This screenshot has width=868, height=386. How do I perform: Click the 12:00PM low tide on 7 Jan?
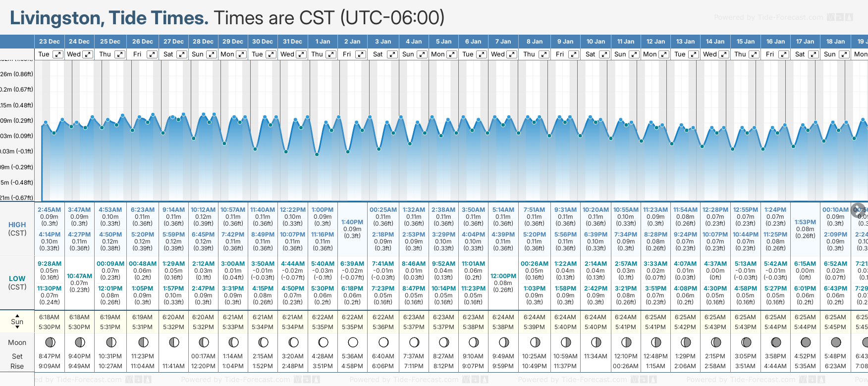(x=503, y=276)
